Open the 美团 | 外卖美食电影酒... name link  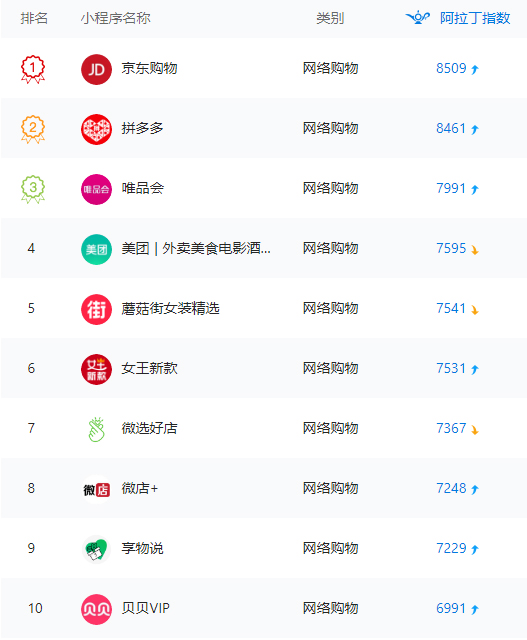click(x=196, y=248)
